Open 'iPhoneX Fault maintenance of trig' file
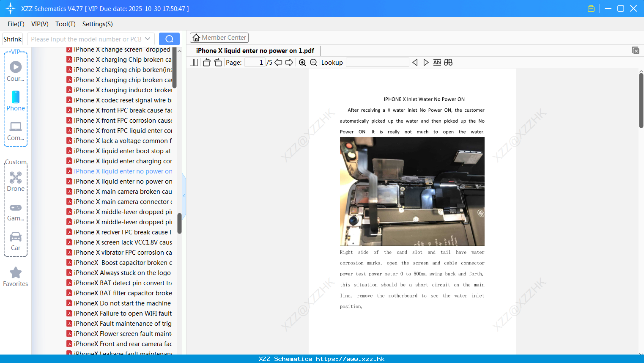 [119, 324]
